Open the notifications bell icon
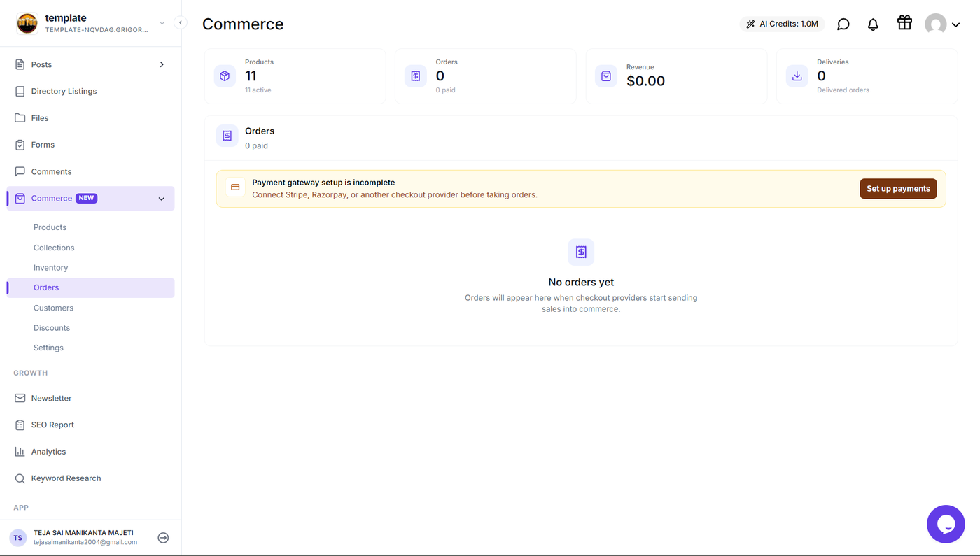 [873, 24]
